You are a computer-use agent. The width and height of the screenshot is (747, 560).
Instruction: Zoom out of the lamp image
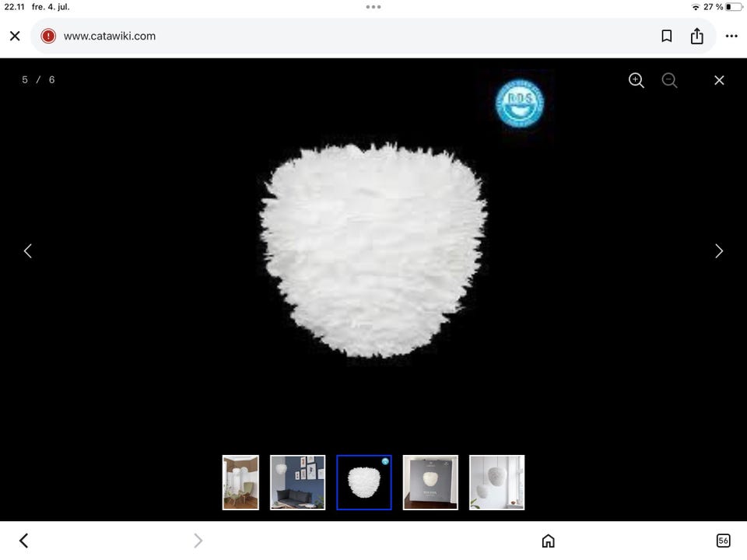[669, 80]
